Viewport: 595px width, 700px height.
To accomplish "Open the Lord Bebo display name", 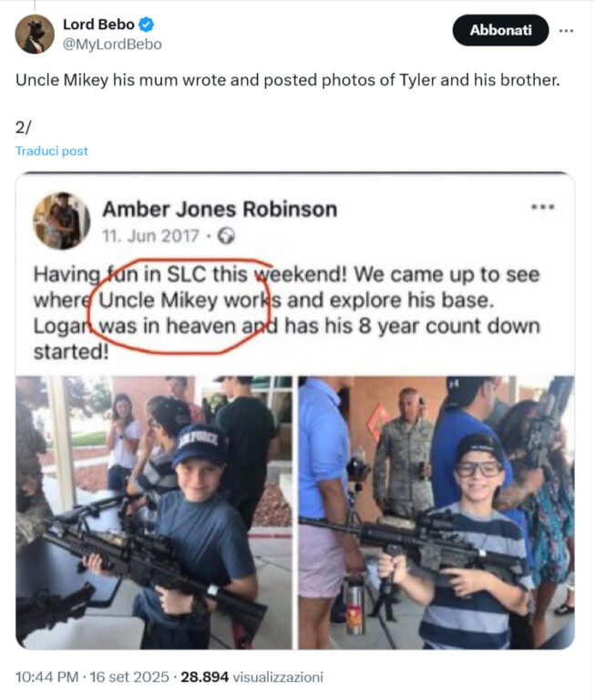I will pyautogui.click(x=98, y=24).
